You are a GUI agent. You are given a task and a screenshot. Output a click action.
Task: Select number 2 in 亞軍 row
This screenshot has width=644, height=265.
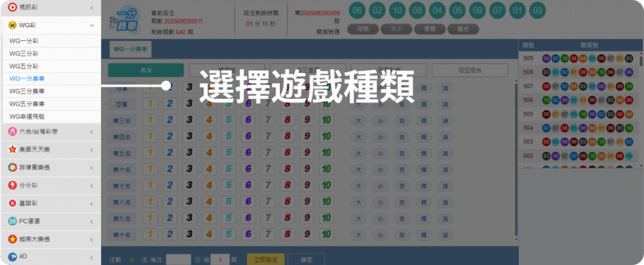coord(170,103)
